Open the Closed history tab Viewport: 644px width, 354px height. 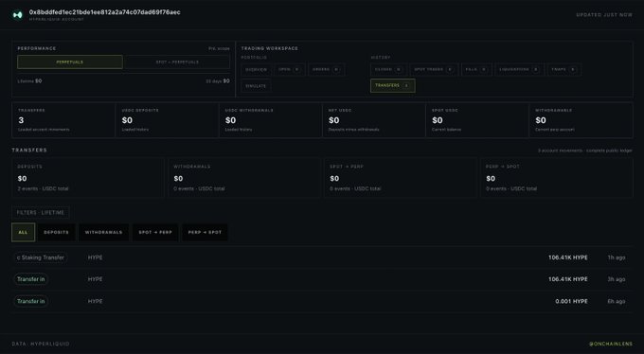[x=388, y=69]
